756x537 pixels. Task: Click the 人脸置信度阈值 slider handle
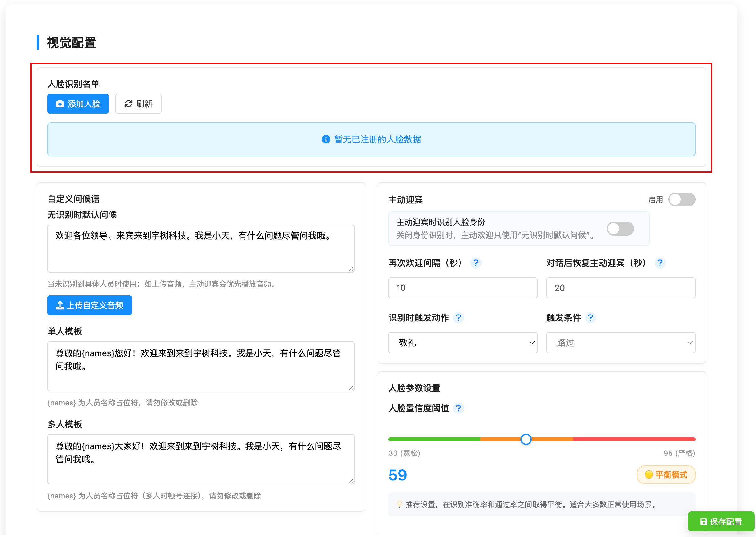tap(526, 439)
